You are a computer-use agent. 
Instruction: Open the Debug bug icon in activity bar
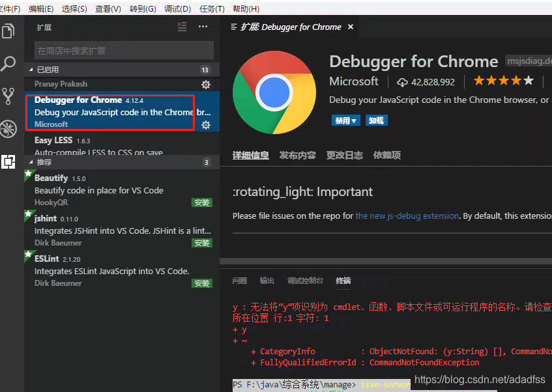[8, 128]
